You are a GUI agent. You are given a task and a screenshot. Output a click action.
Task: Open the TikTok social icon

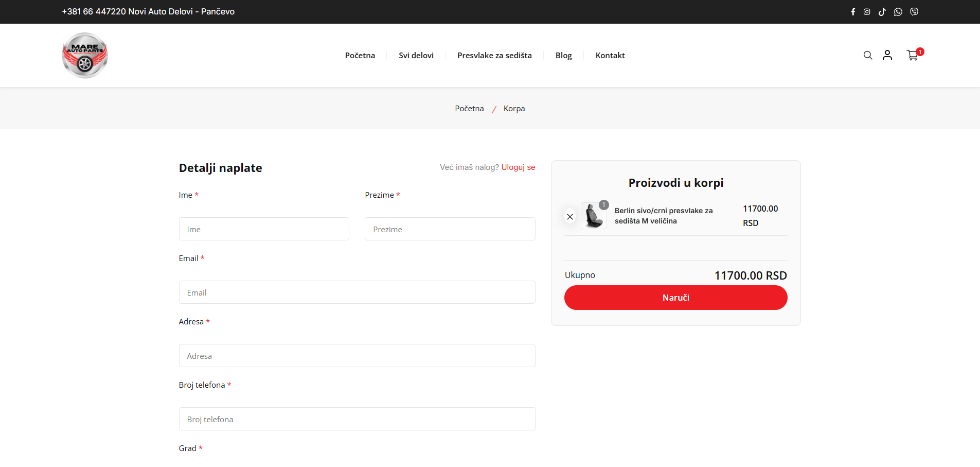[882, 12]
